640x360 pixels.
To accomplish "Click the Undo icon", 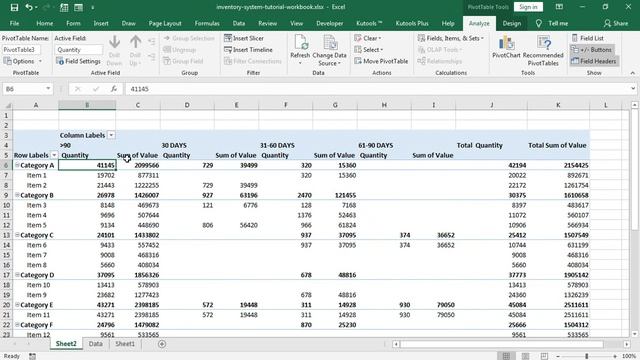I will coord(29,7).
